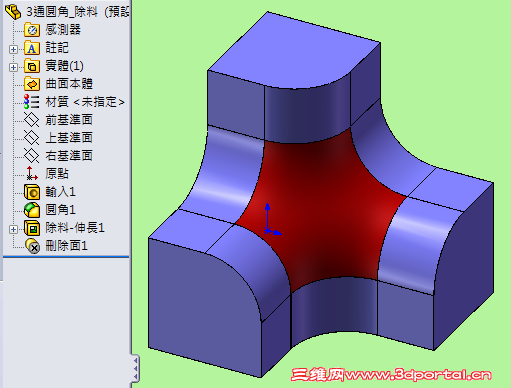Viewport: 511px width, 388px height.
Task: Select the 上基準面 plane icon
Action: pos(32,138)
